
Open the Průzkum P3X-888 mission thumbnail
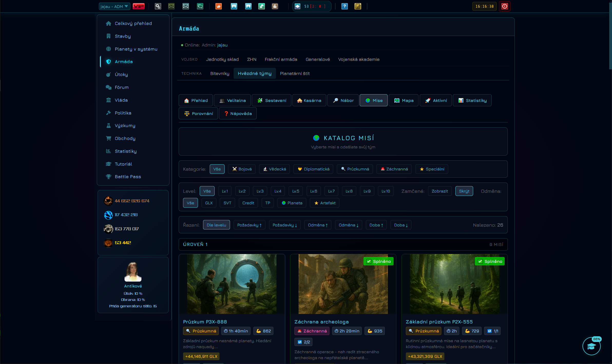(232, 284)
